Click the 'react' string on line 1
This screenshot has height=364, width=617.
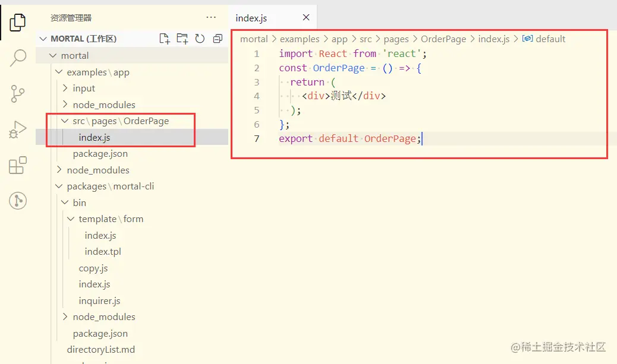401,53
